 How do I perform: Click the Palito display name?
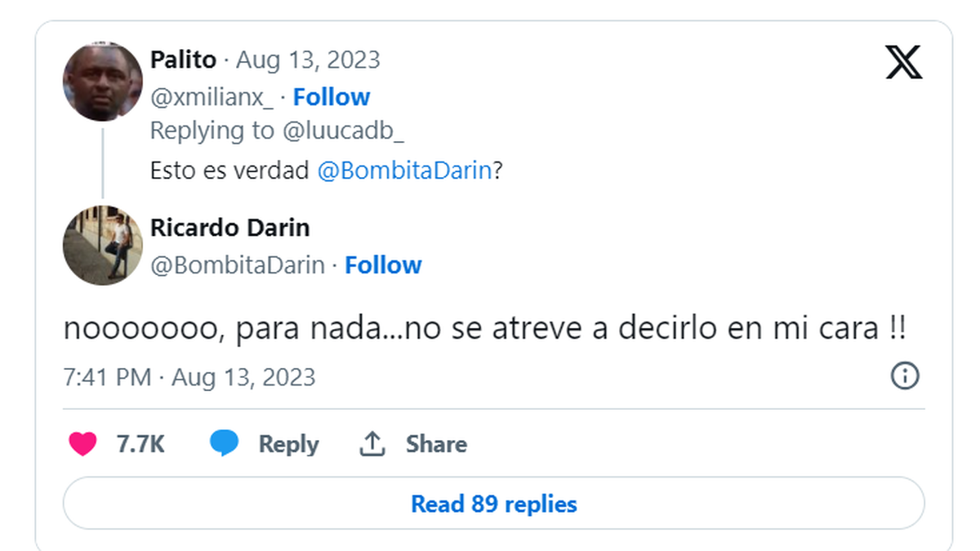[183, 60]
